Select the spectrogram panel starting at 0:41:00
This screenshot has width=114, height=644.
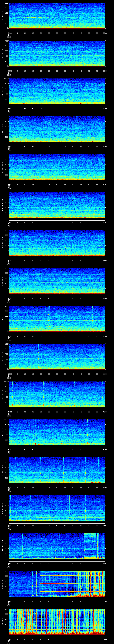tap(57, 280)
